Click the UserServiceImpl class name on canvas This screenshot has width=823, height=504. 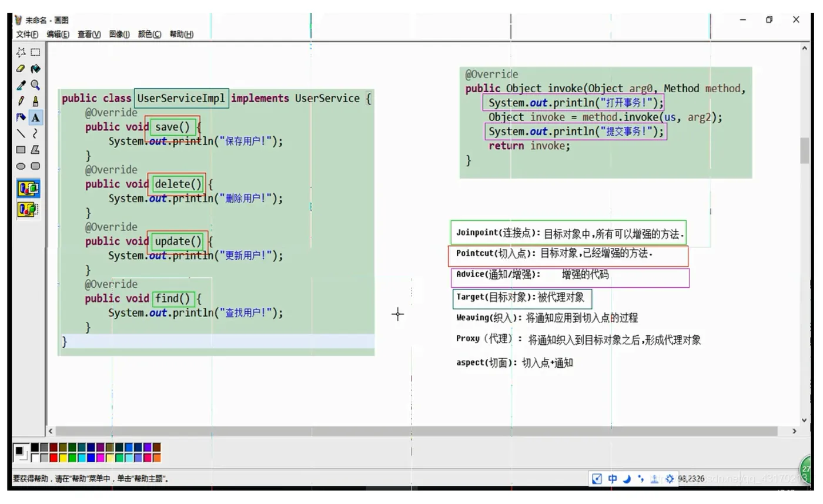pos(181,98)
